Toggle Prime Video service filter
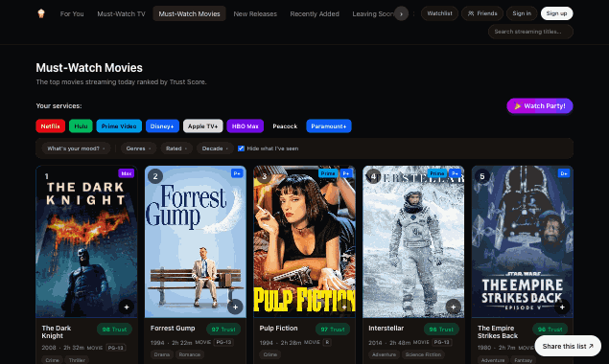Image resolution: width=609 pixels, height=364 pixels. [119, 126]
